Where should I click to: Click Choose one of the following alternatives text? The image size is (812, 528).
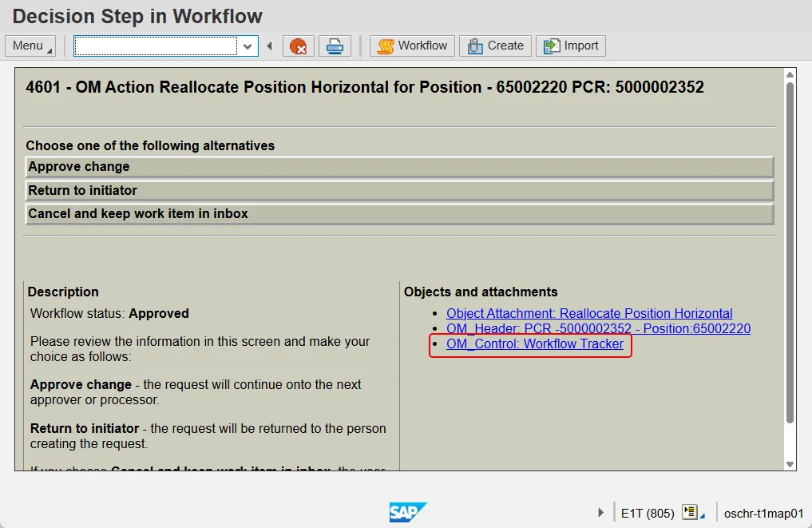[x=150, y=145]
